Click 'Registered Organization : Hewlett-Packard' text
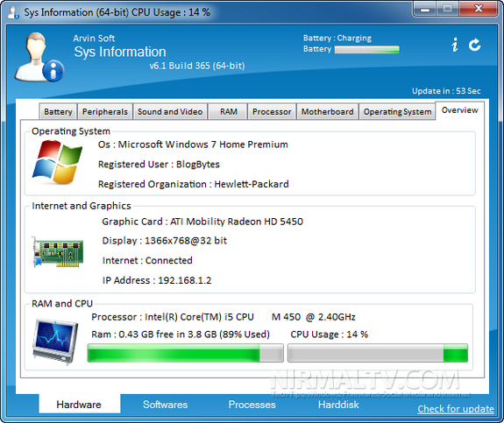The width and height of the screenshot is (504, 423). (193, 185)
